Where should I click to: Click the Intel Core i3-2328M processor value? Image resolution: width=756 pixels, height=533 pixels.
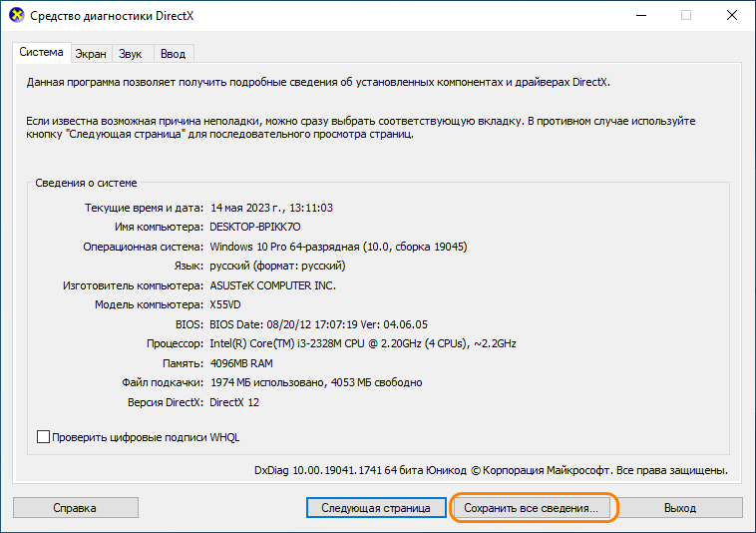pyautogui.click(x=363, y=344)
